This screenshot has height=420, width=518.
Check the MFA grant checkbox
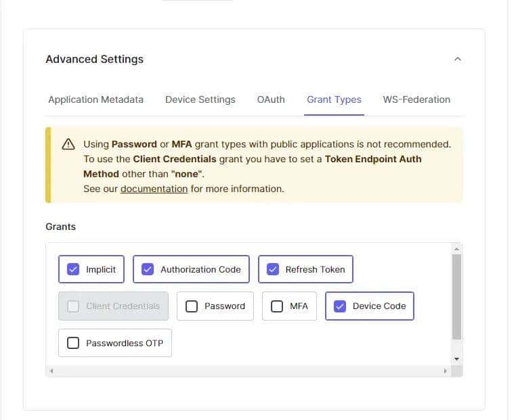pos(277,306)
